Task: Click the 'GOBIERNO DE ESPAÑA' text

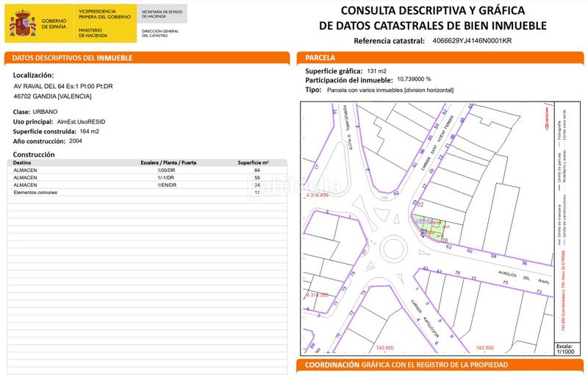Action: click(54, 24)
